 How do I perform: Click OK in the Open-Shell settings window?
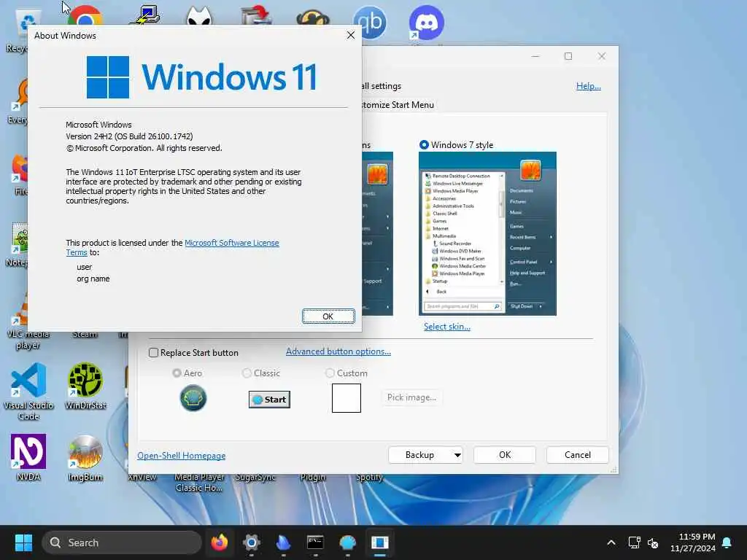[505, 455]
